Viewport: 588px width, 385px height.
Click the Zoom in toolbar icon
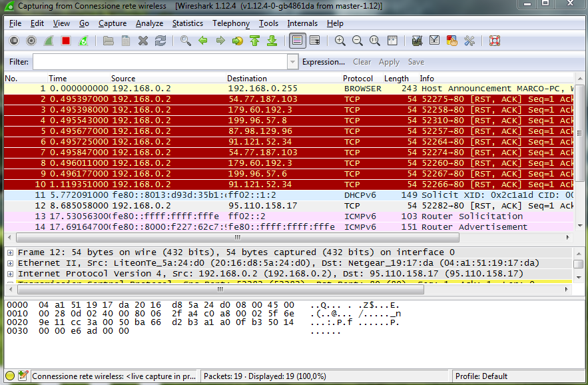coord(340,41)
